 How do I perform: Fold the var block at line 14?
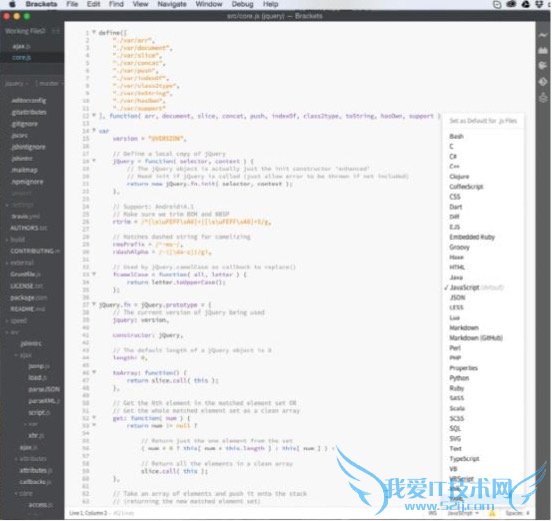tap(94, 130)
